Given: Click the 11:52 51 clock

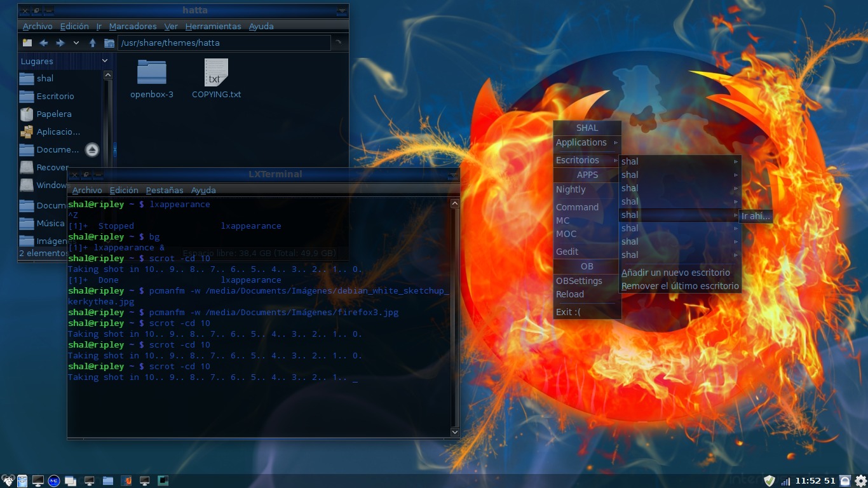Looking at the screenshot, I should click(815, 481).
